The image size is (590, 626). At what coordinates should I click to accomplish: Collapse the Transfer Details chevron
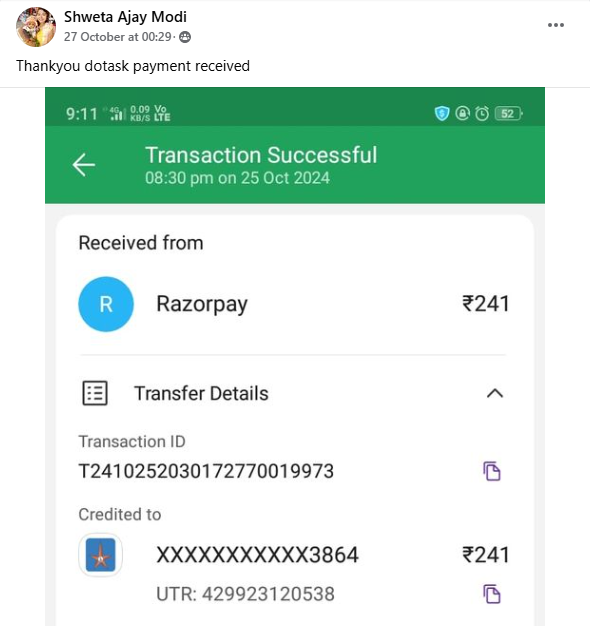coord(495,393)
